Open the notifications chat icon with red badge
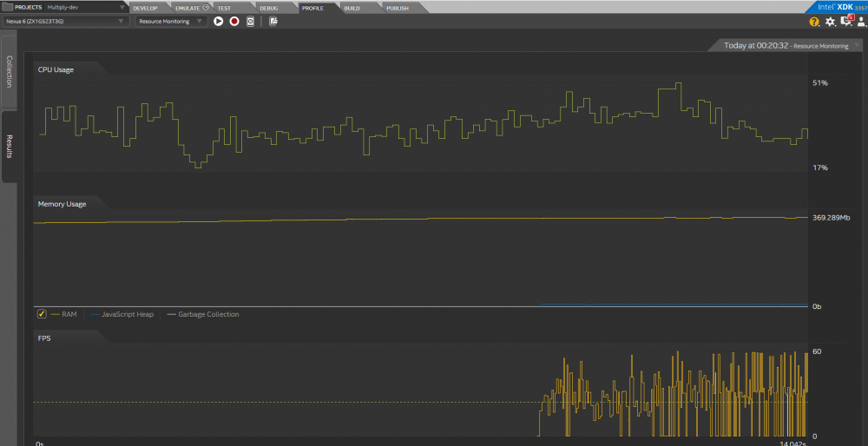868x446 pixels. coord(846,21)
